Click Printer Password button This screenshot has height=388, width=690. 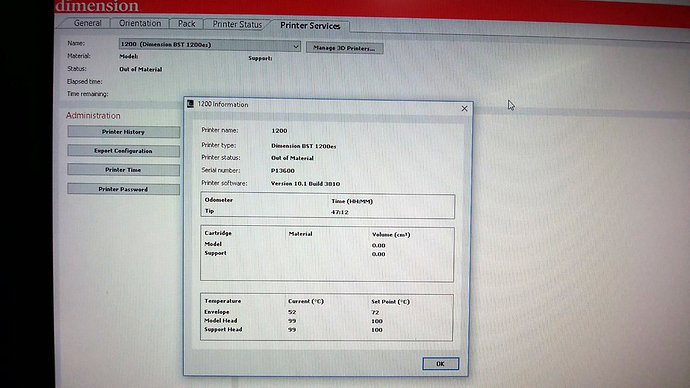tap(123, 189)
